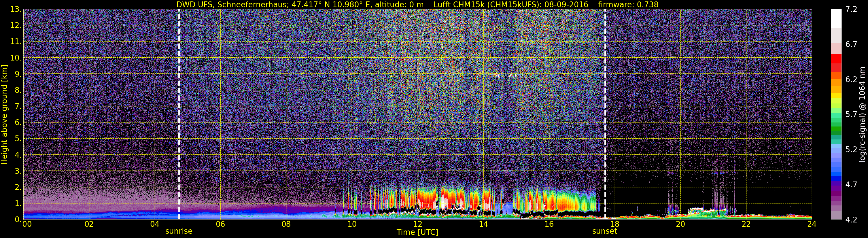This screenshot has width=868, height=238.
Task: Click the green segment of the colorbar
Action: click(x=836, y=129)
